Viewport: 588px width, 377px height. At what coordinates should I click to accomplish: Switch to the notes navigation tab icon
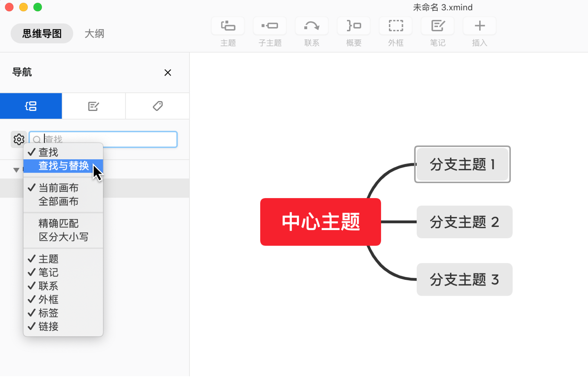(x=93, y=106)
